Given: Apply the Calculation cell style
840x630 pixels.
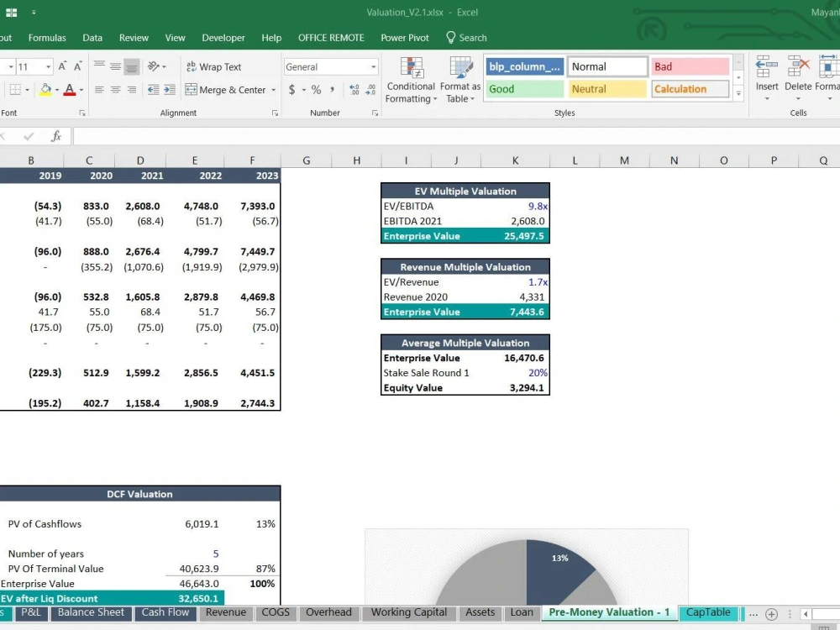Looking at the screenshot, I should pos(690,88).
